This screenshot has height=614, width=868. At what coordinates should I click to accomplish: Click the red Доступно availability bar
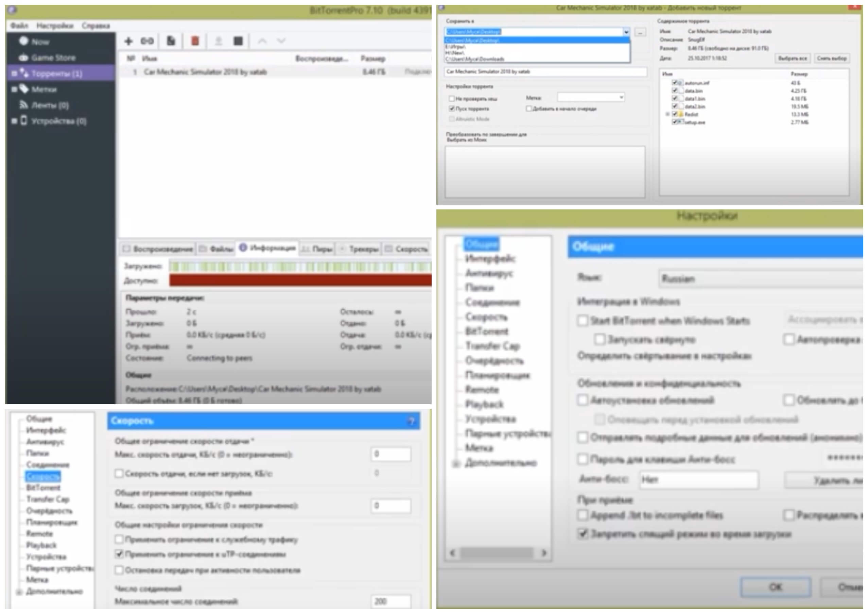pyautogui.click(x=300, y=280)
